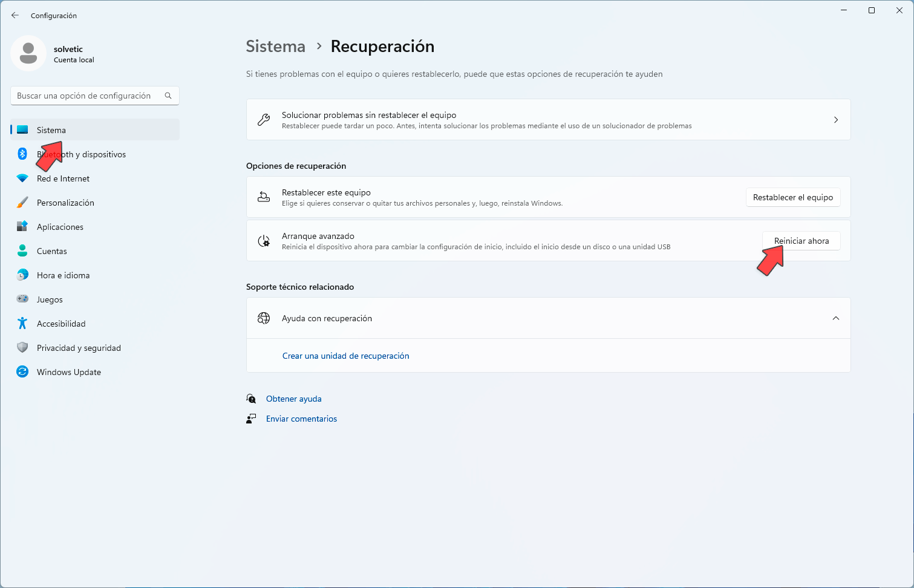Collapse the Ayuda con recuperación section
Screen dimensions: 914x588
click(836, 318)
